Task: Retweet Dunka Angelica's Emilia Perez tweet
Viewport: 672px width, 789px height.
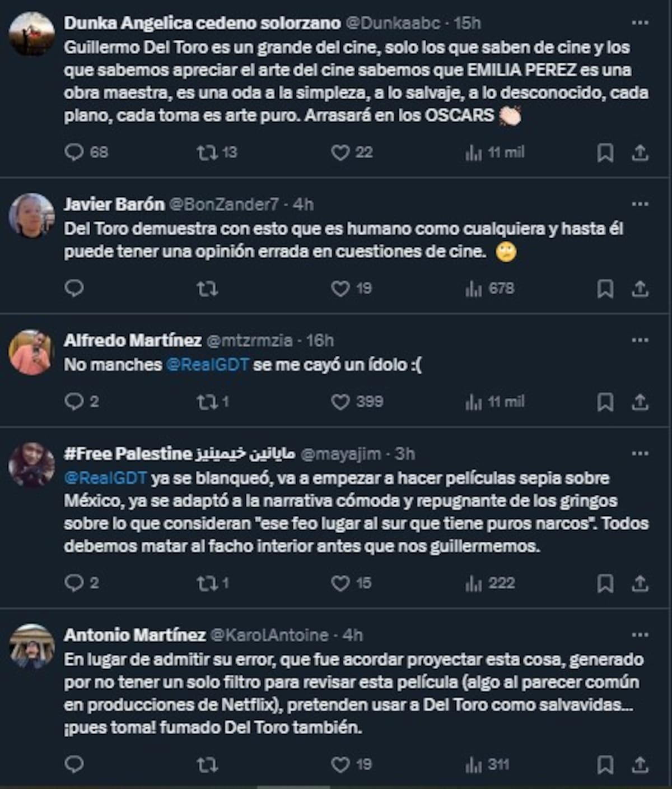Action: coord(207,152)
